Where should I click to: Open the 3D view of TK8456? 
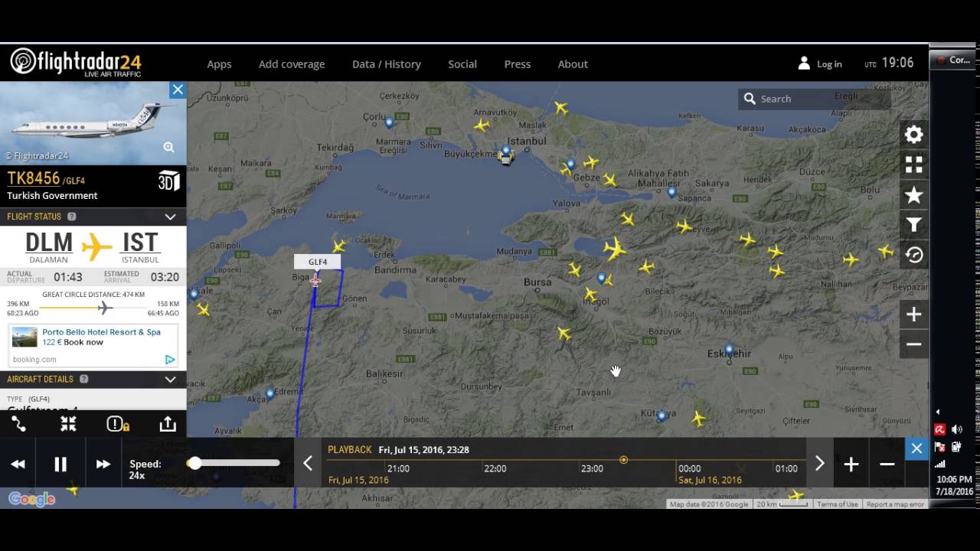[168, 181]
